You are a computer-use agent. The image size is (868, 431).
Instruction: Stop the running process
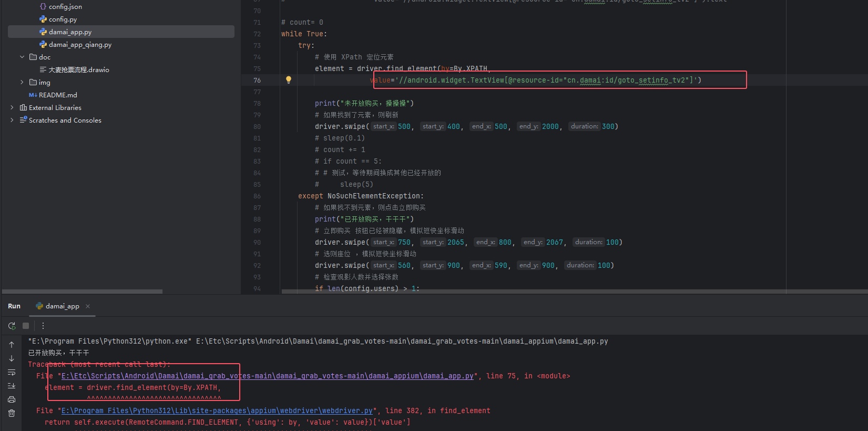[26, 326]
